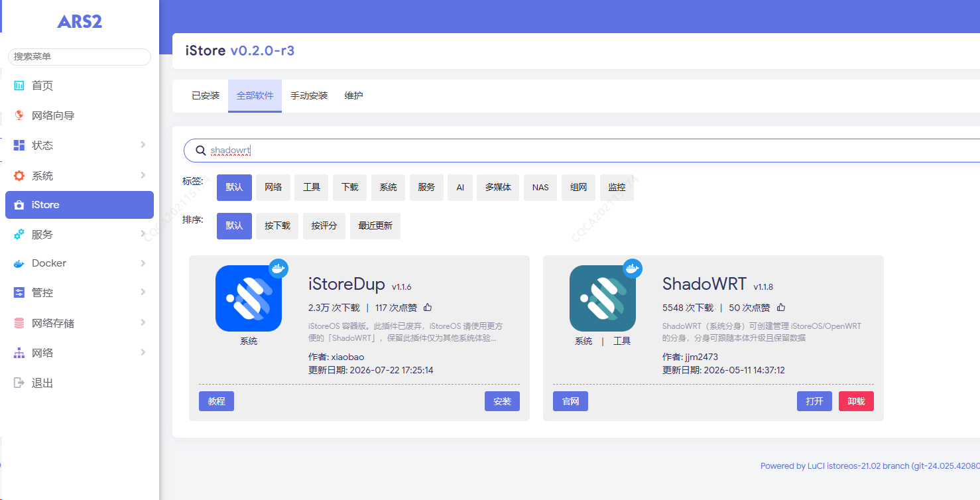Click 打开 on the ShadoWRT card
This screenshot has height=500, width=980.
tap(814, 401)
